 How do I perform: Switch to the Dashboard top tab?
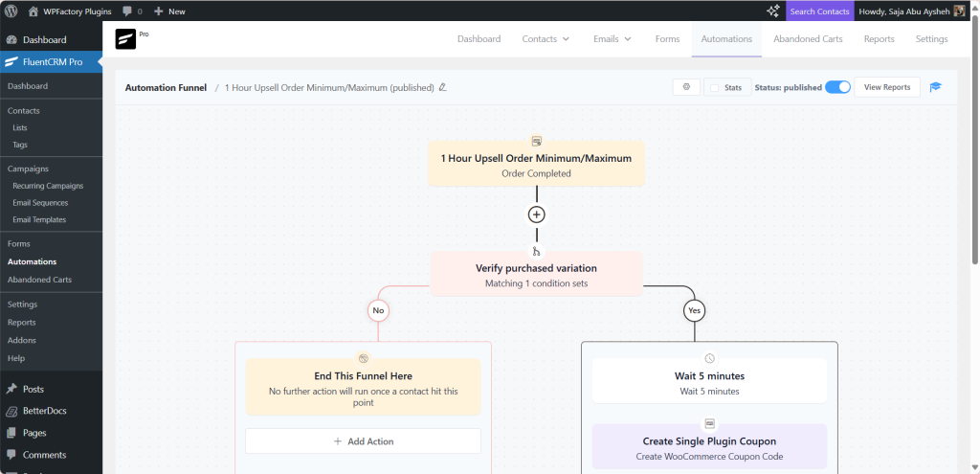(479, 38)
